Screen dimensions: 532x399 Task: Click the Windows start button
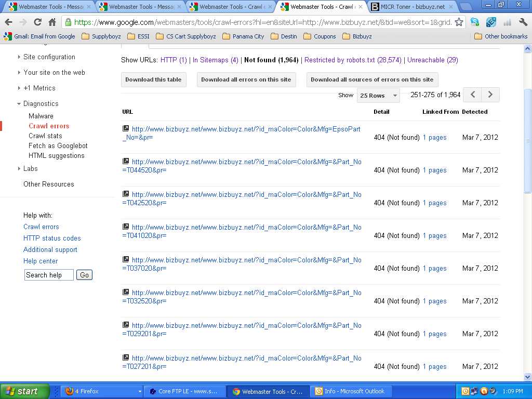(24, 392)
